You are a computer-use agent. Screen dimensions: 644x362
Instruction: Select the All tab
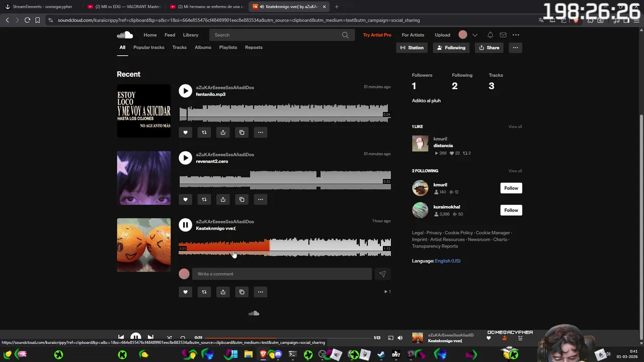tap(122, 47)
